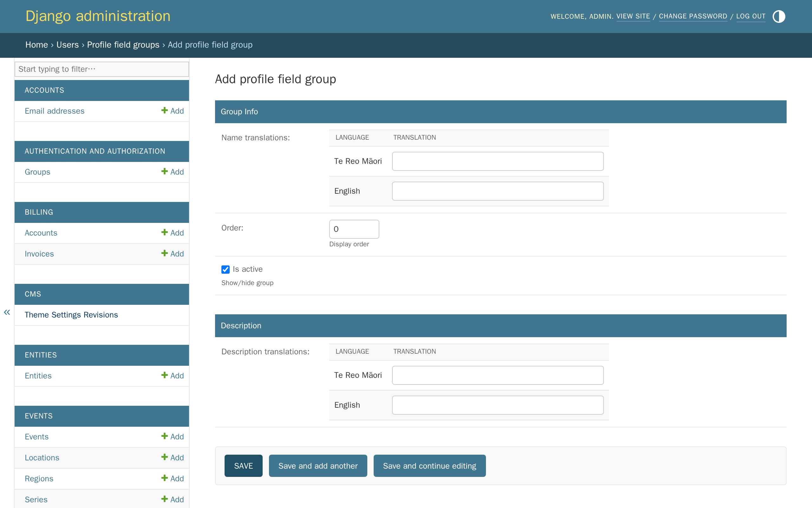
Task: Open Theme Settings Revisions
Action: [71, 315]
